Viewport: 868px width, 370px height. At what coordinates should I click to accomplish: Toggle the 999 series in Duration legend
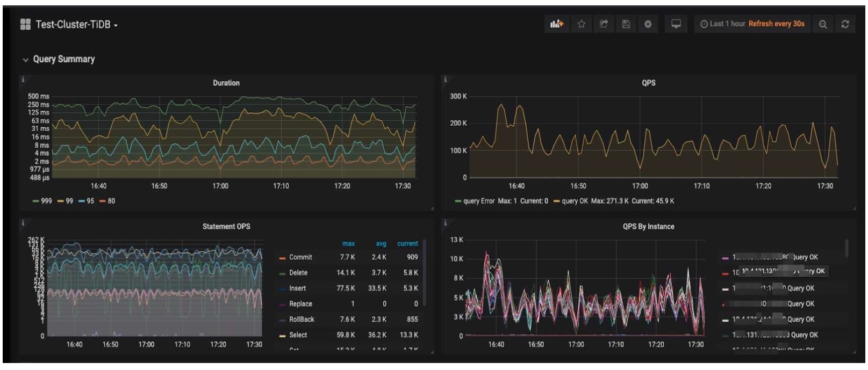coord(42,201)
